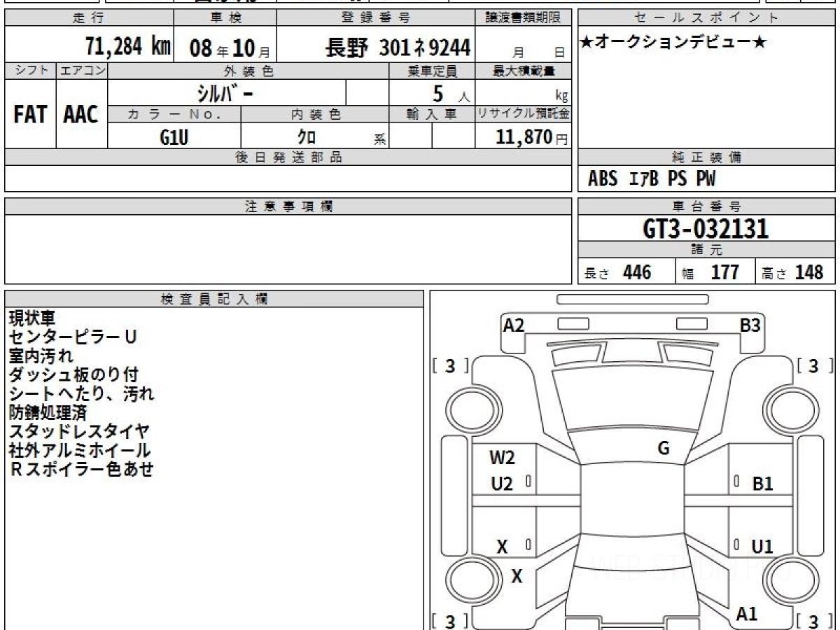Select the シートへたり、汚れ note
The width and height of the screenshot is (840, 630).
[81, 393]
